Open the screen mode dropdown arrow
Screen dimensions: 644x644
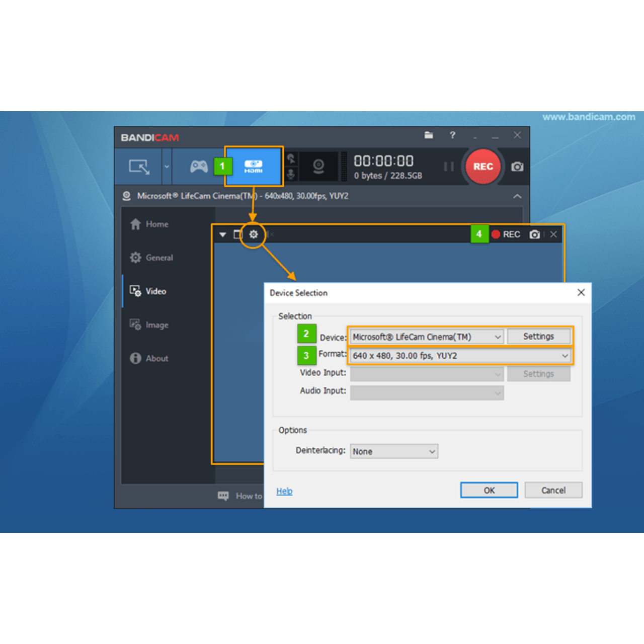pos(167,167)
